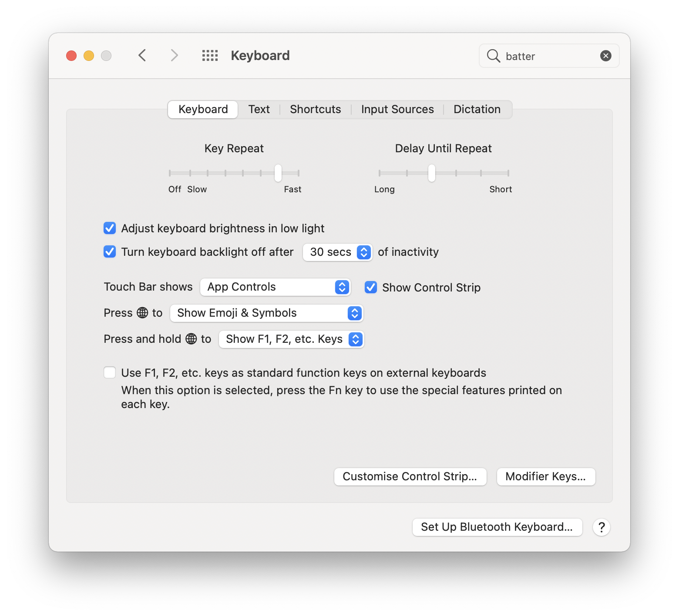Viewport: 679px width, 616px height.
Task: Click the search field containing 'batter'
Action: (549, 56)
